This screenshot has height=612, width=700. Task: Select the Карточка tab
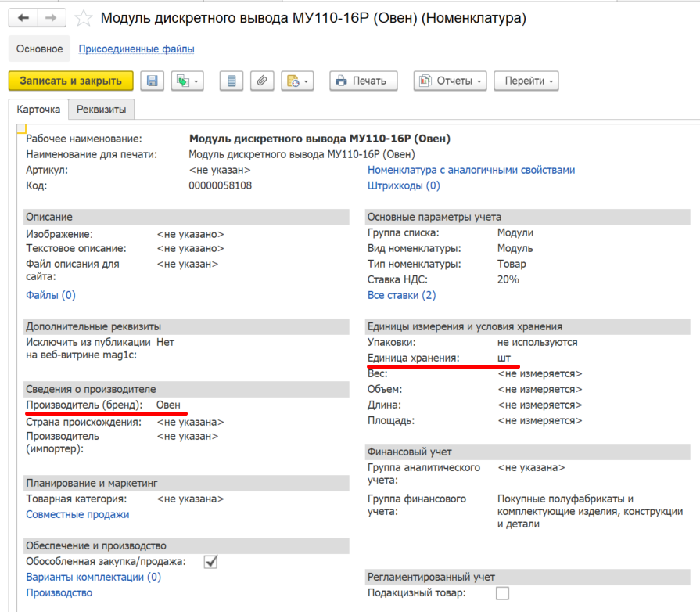coord(38,110)
